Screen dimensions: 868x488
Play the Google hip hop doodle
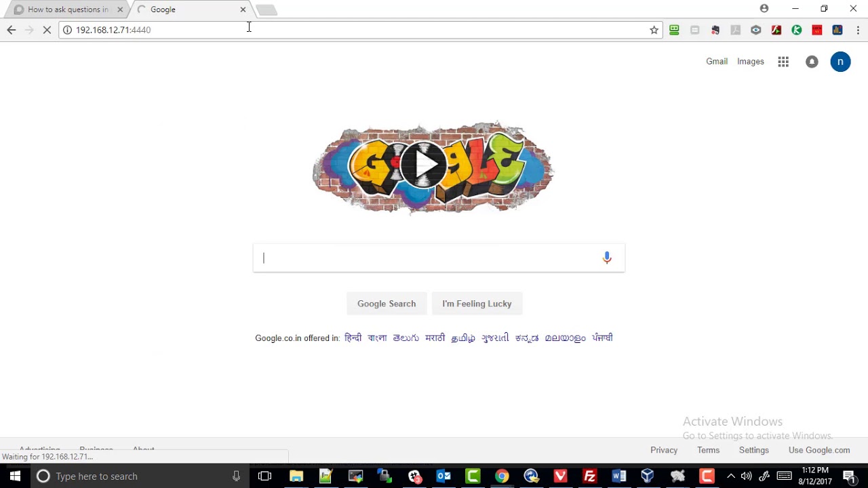(x=424, y=165)
